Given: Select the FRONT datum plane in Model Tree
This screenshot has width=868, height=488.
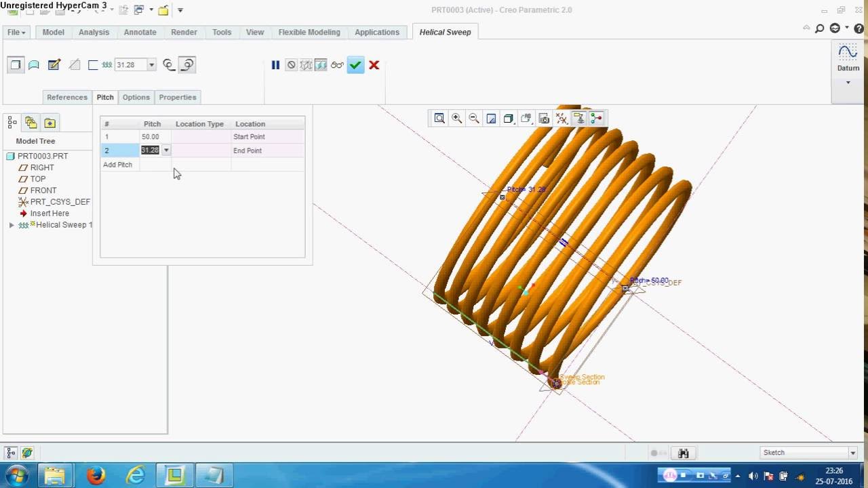Looking at the screenshot, I should (43, 190).
